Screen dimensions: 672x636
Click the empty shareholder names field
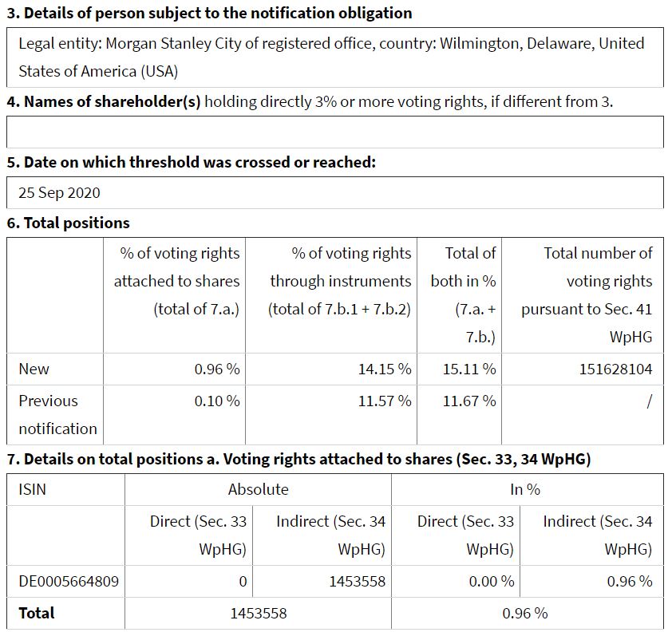click(335, 132)
